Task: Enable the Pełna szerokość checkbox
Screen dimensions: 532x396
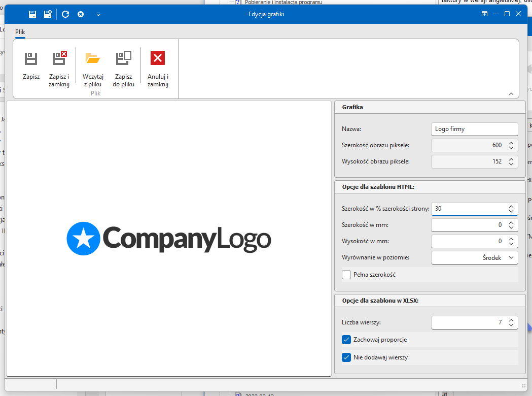Action: point(346,275)
